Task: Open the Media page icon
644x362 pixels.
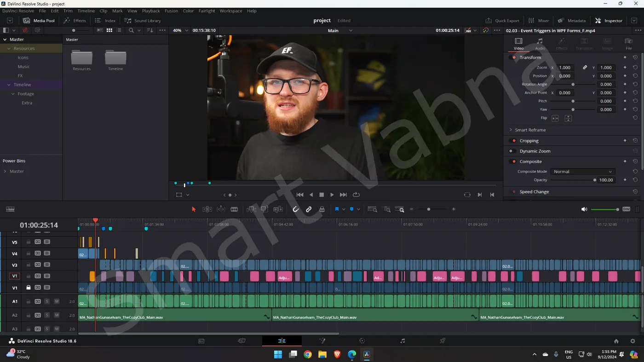Action: tap(201, 341)
